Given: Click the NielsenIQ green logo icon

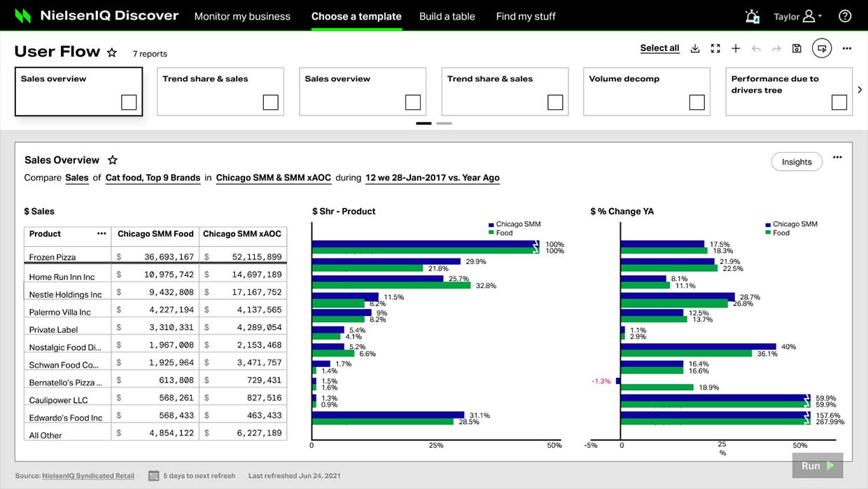Looking at the screenshot, I should pos(23,15).
